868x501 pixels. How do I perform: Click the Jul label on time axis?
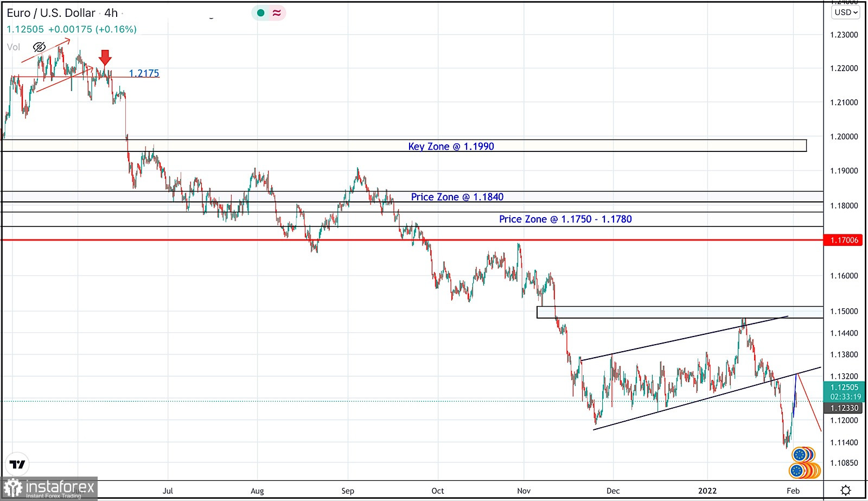pyautogui.click(x=168, y=491)
